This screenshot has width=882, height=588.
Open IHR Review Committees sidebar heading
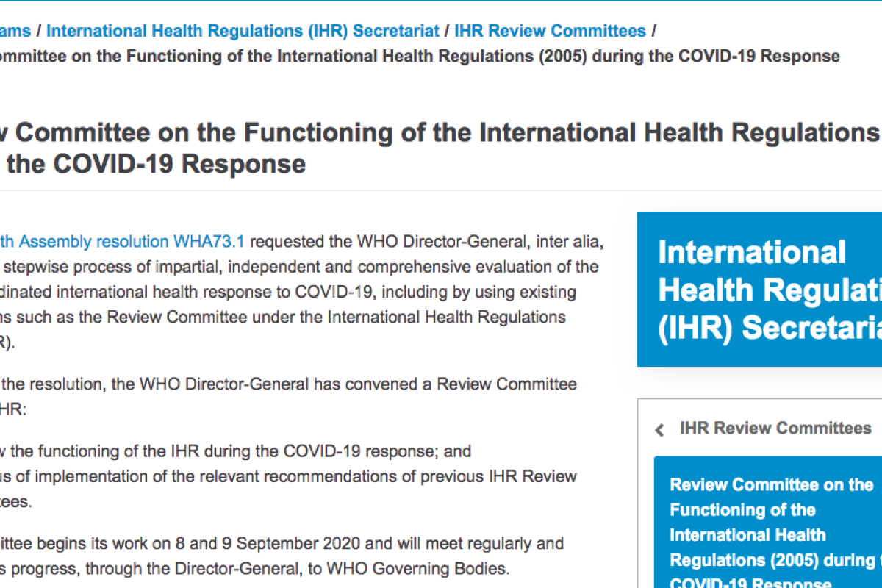775,428
